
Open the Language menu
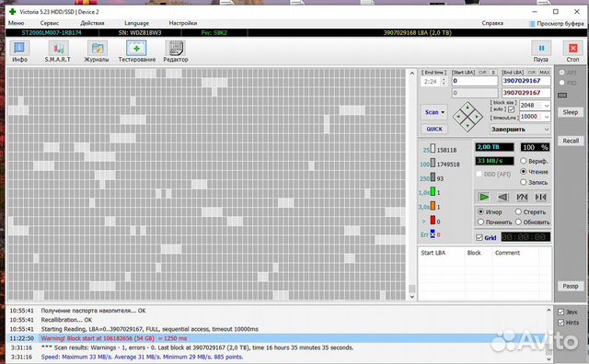137,23
